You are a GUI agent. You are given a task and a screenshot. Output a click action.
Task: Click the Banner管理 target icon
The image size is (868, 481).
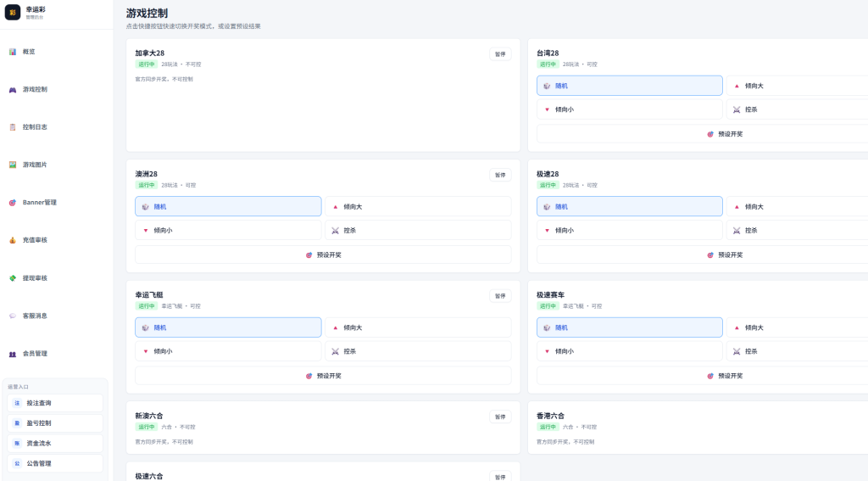(x=12, y=203)
